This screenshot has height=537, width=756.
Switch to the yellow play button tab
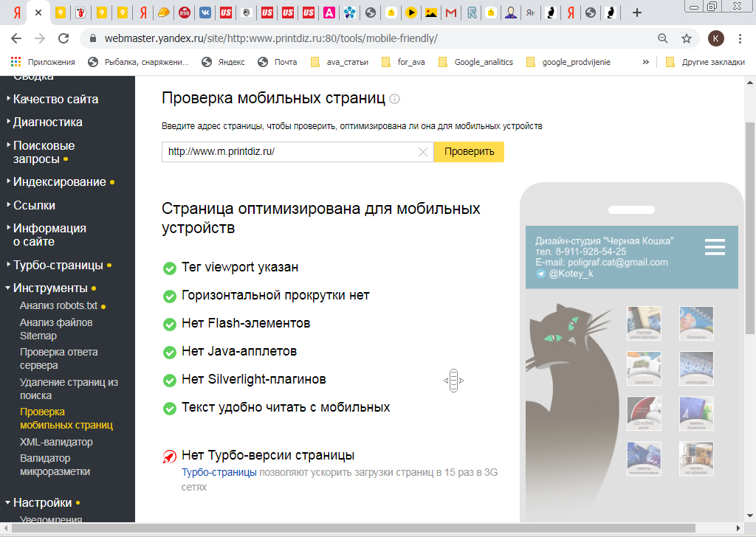pos(411,13)
